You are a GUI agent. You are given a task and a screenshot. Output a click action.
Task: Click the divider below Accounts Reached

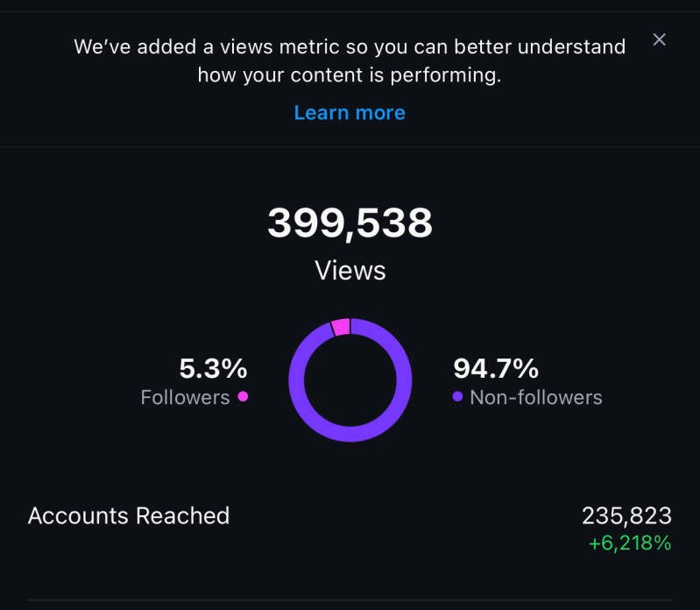[350, 599]
